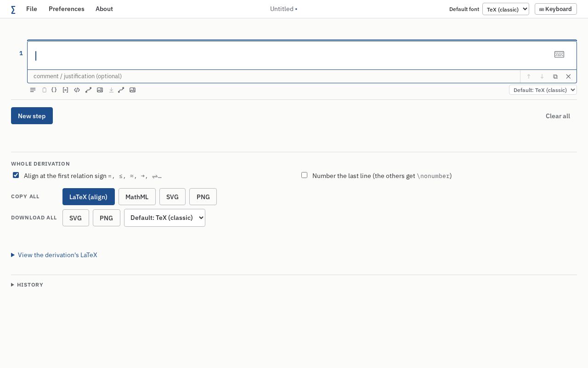Click the text lines icon below step

point(33,90)
